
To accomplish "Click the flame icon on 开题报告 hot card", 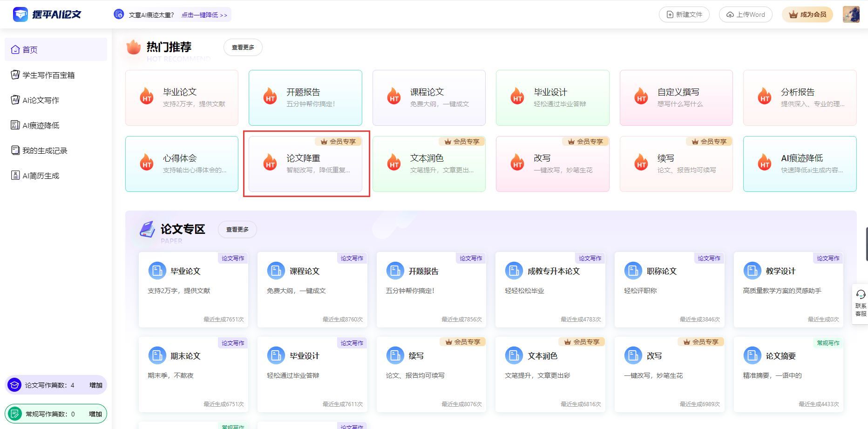I will pyautogui.click(x=270, y=96).
